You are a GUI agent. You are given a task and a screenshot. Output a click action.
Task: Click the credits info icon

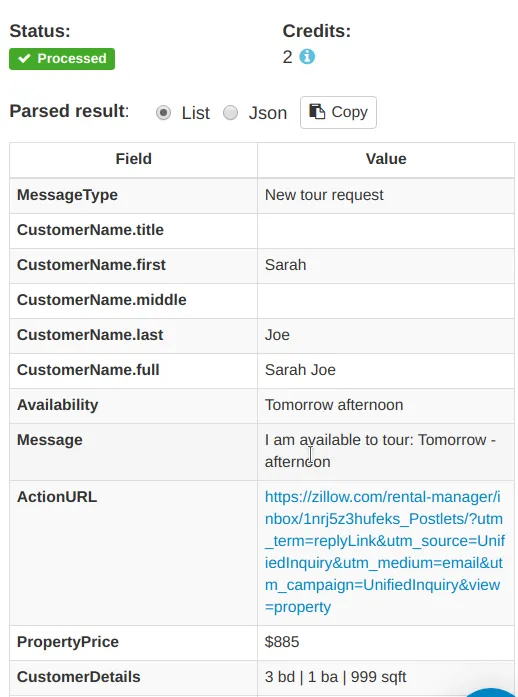[x=307, y=57]
